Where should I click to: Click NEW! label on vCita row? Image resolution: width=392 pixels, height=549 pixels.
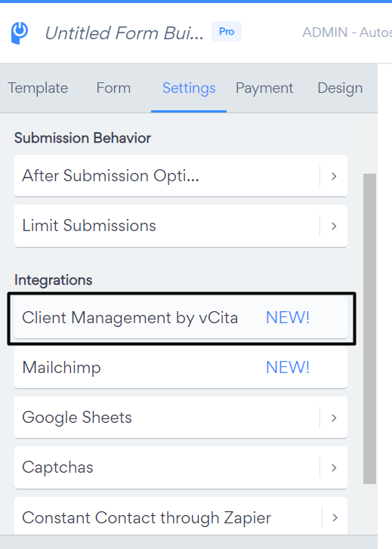(288, 318)
